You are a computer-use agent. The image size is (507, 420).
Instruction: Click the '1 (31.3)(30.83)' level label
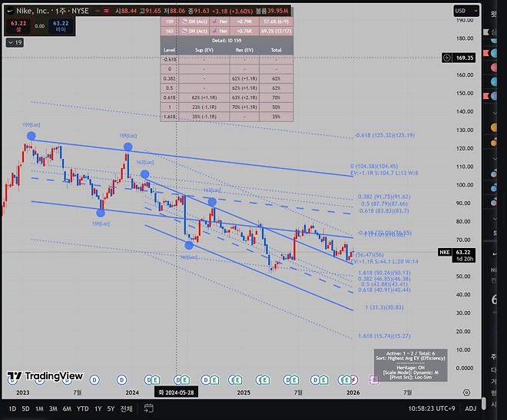384,308
